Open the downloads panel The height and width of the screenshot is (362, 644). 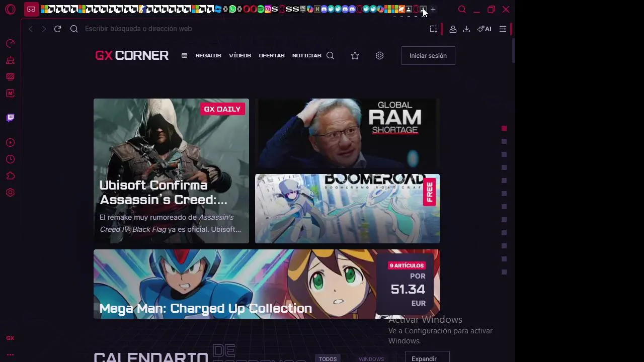click(466, 29)
